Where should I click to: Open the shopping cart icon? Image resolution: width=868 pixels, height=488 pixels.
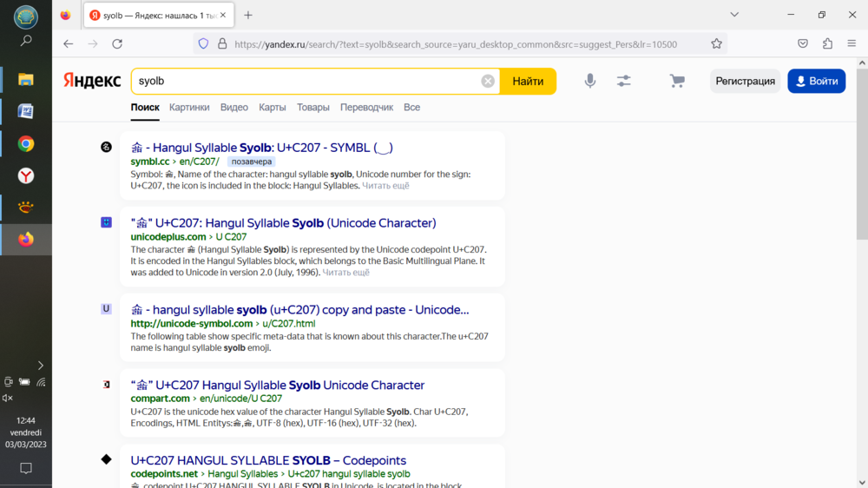(x=677, y=81)
